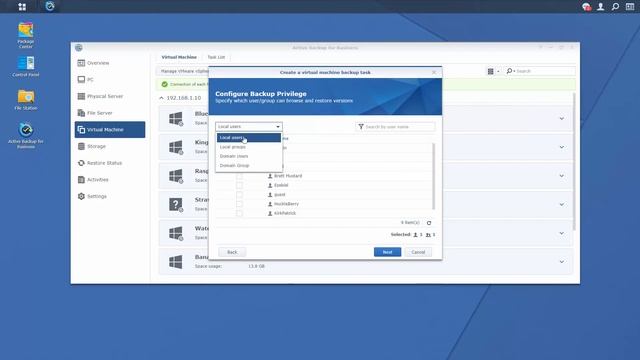Click the unknown OS icon of the Stra VM

click(x=176, y=204)
